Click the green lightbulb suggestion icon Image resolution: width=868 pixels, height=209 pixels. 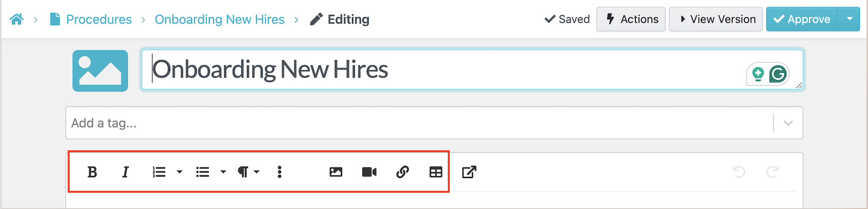point(758,74)
